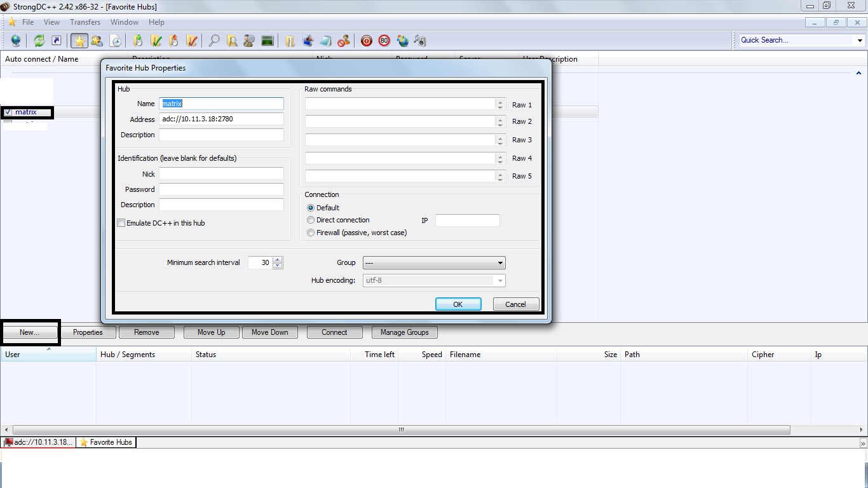The height and width of the screenshot is (488, 868).
Task: Click Raw 5 field spinner arrows
Action: pos(500,176)
